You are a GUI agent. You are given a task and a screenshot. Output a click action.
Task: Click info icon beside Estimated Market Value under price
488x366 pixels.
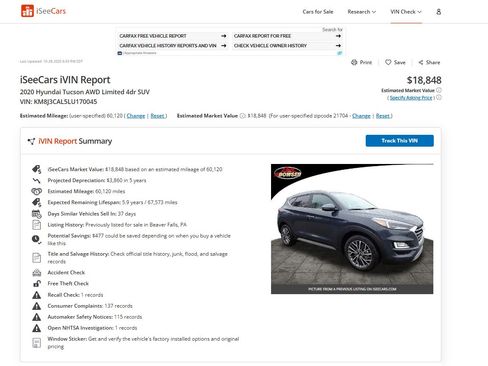(x=439, y=90)
